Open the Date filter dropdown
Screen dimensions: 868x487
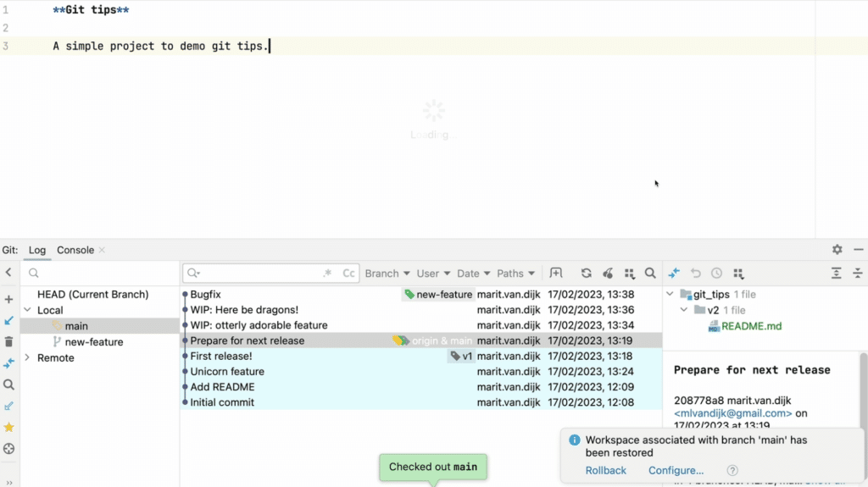(473, 274)
